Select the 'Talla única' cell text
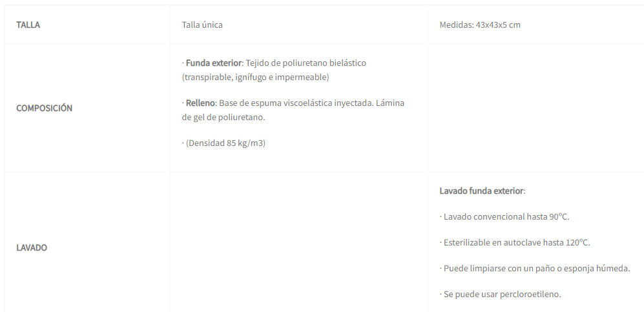644x312 pixels. 202,25
